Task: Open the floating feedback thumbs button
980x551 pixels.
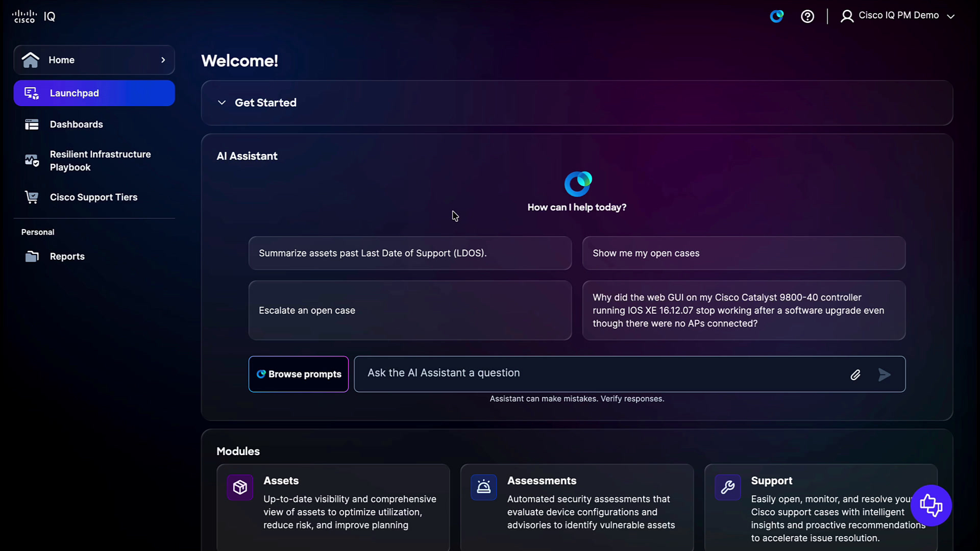Action: tap(931, 505)
